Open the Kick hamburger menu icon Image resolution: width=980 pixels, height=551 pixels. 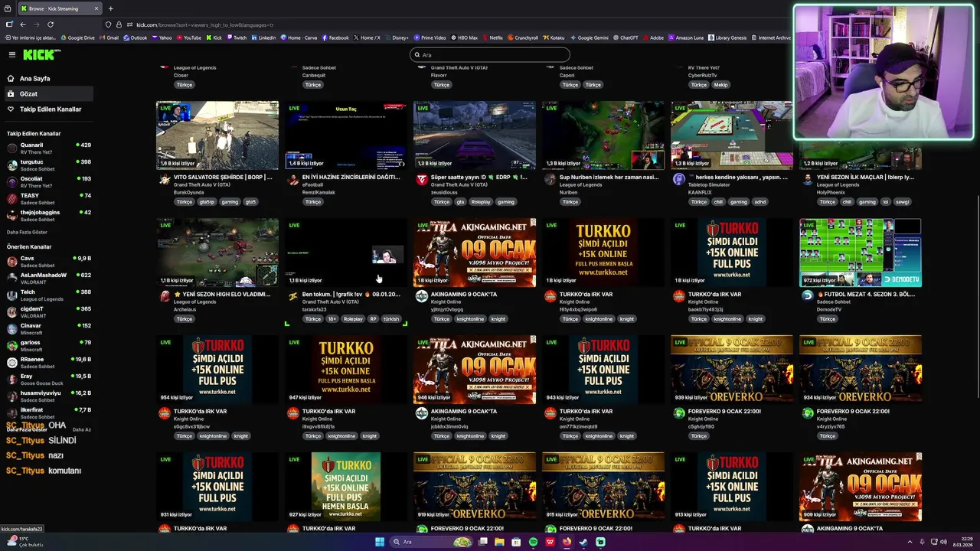pyautogui.click(x=12, y=54)
